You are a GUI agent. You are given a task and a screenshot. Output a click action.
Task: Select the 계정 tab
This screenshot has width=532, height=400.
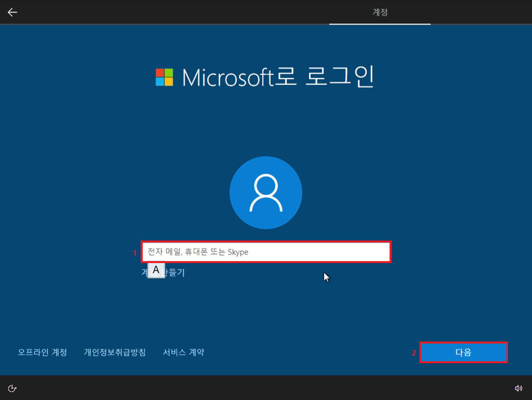click(380, 12)
